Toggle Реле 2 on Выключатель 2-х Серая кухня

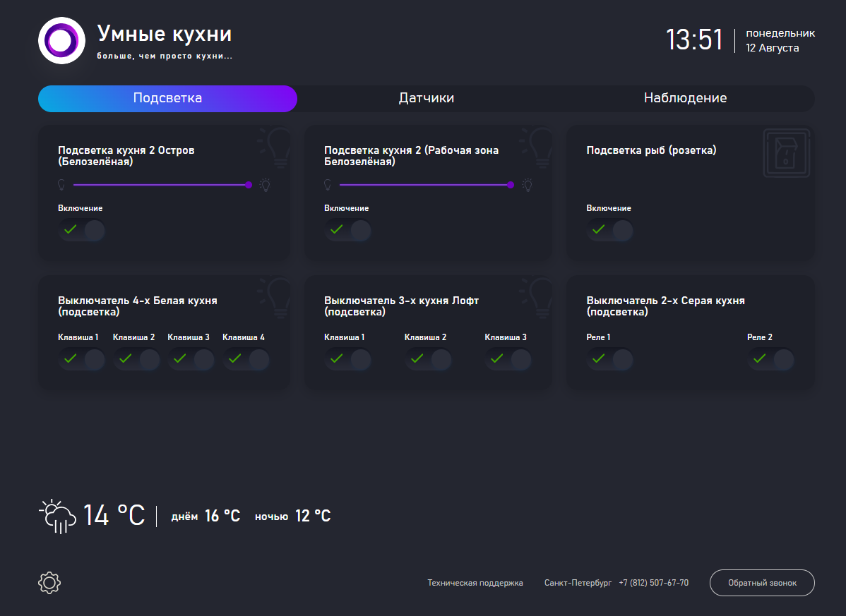click(x=770, y=359)
